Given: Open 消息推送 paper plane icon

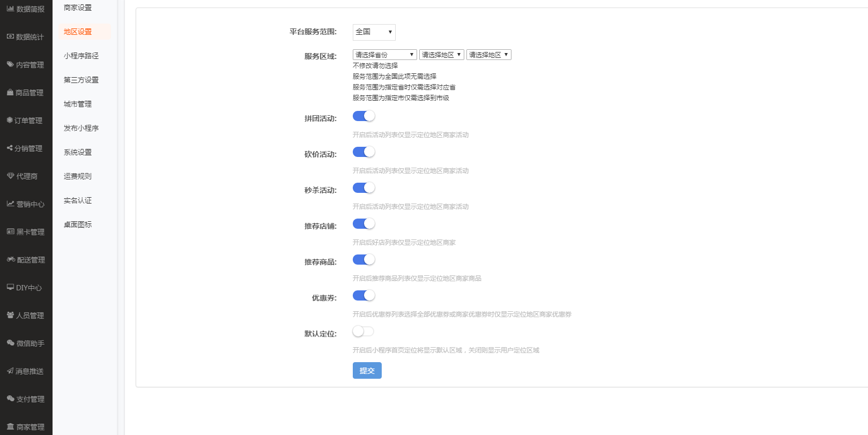Looking at the screenshot, I should click(10, 371).
